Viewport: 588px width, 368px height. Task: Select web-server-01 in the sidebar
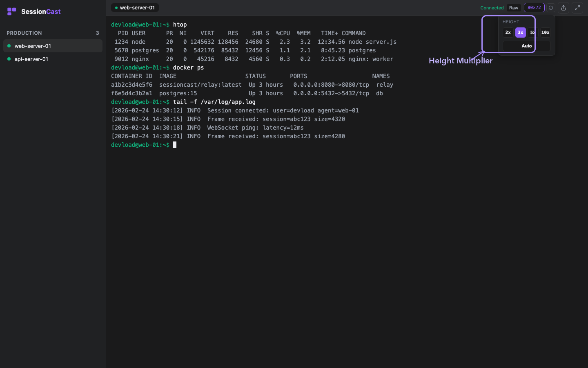tap(33, 46)
